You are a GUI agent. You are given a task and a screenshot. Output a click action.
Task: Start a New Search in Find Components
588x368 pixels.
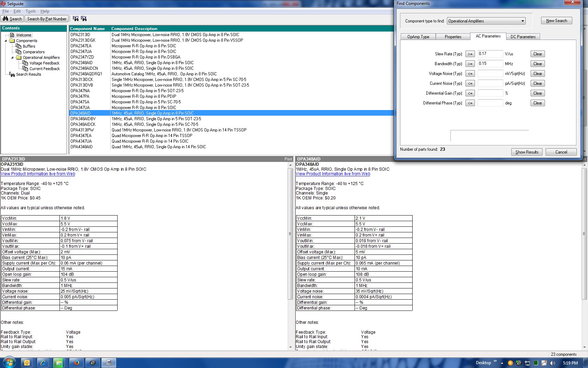(x=556, y=21)
